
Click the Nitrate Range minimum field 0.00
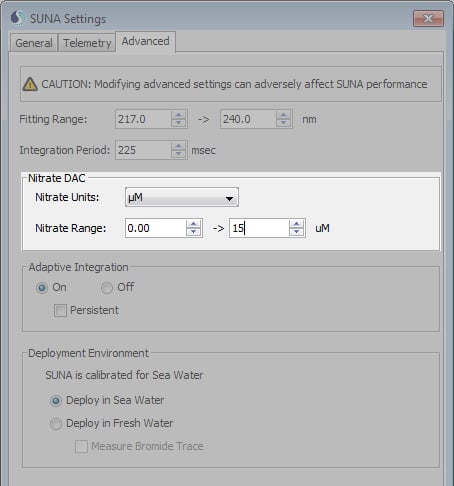[156, 228]
